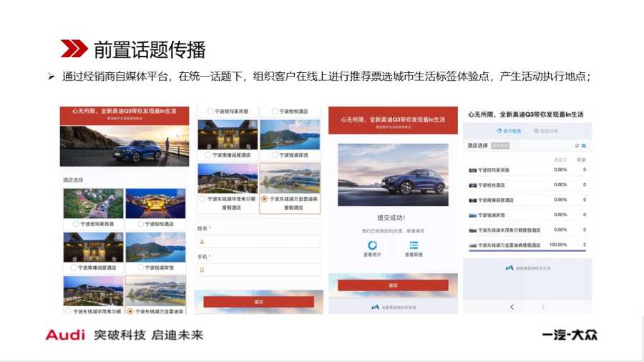The image size is (644, 362).
Task: Click the red double-chevron slide title icon
Action: tap(74, 49)
